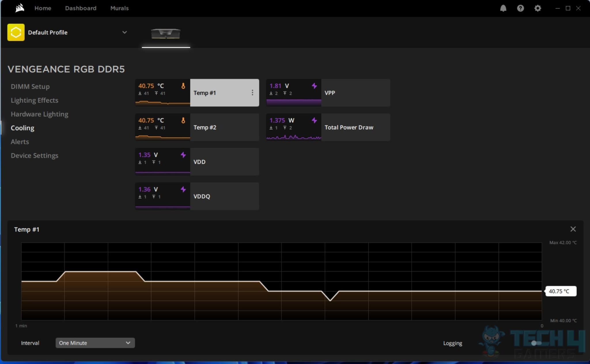Click the 1.35 V VDD reading

tap(148, 155)
